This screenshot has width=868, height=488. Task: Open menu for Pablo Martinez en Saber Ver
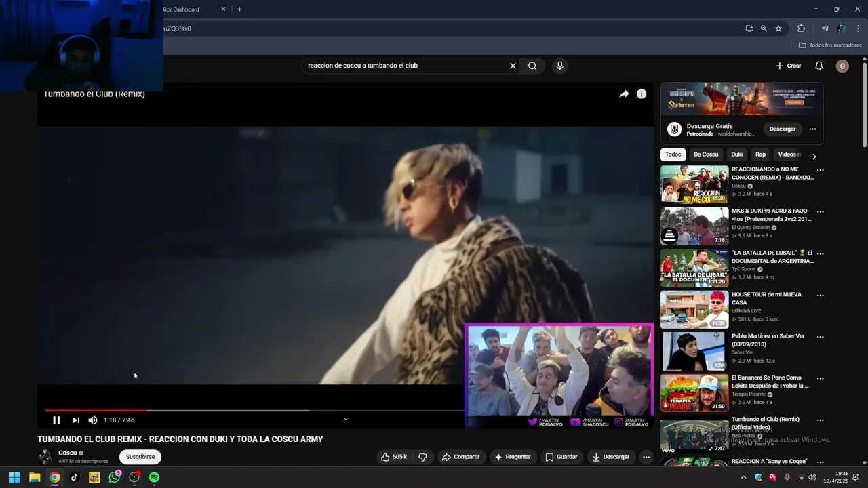click(x=820, y=337)
